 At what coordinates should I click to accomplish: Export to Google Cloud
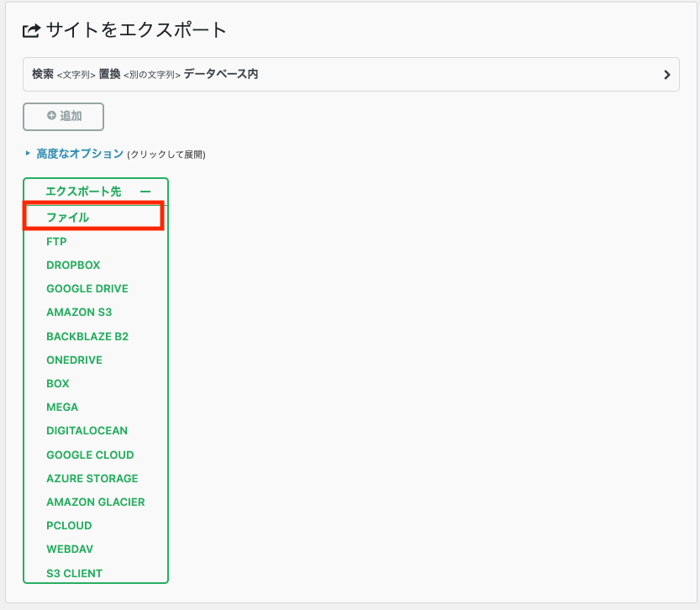tap(90, 455)
